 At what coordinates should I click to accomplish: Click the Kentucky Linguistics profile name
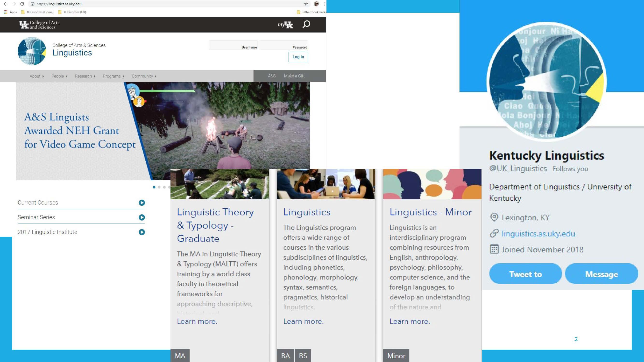546,155
